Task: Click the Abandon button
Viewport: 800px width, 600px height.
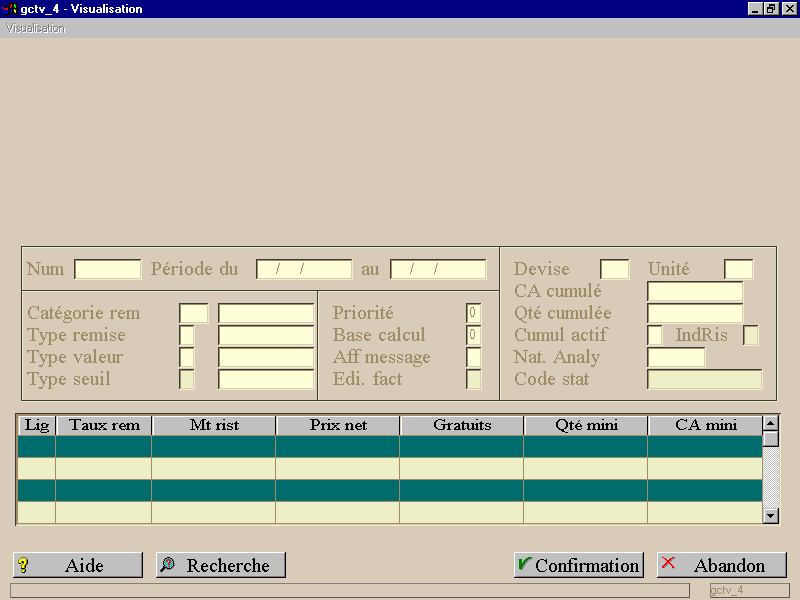Action: [721, 565]
